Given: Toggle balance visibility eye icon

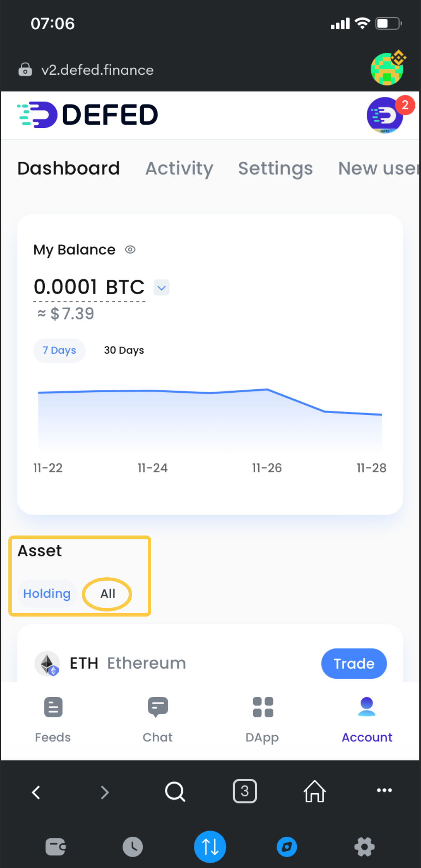Looking at the screenshot, I should (130, 250).
